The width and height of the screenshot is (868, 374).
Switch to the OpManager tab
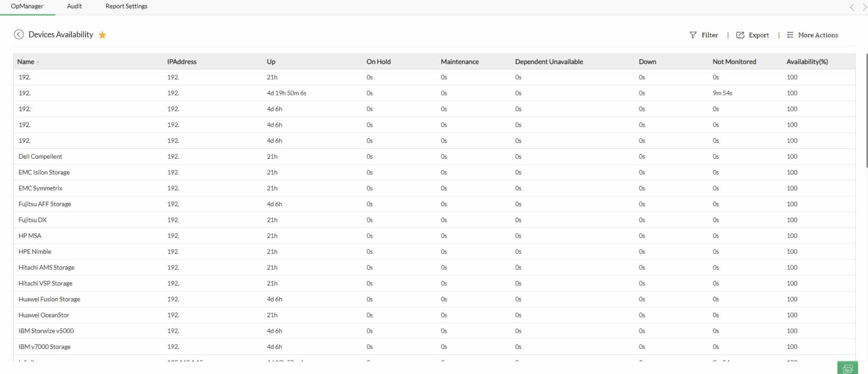point(27,6)
